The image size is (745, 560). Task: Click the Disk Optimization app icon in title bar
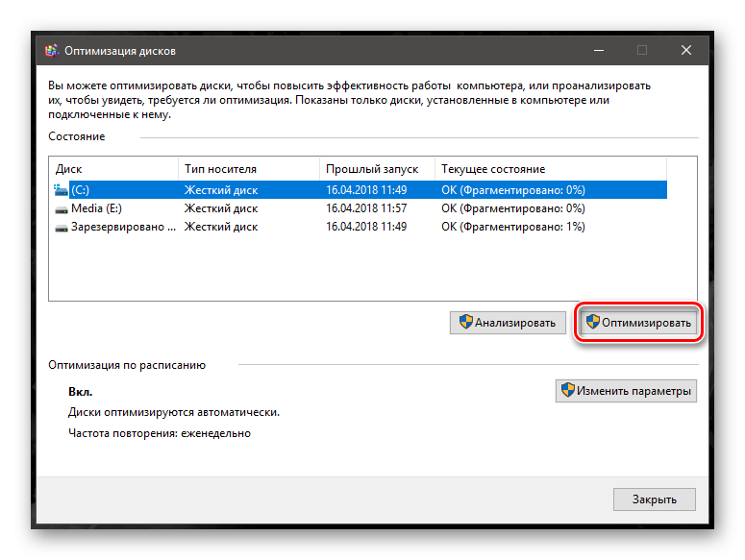point(51,50)
